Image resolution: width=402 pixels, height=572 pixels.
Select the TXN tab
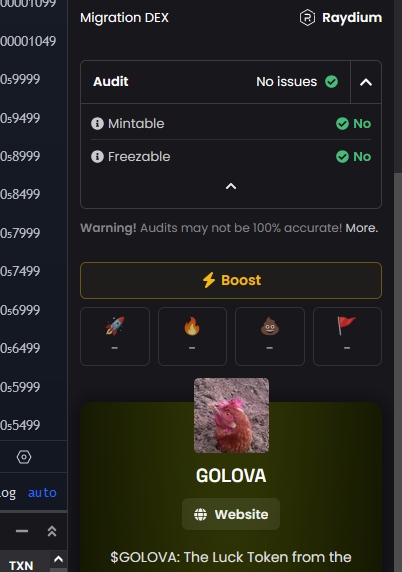21,565
